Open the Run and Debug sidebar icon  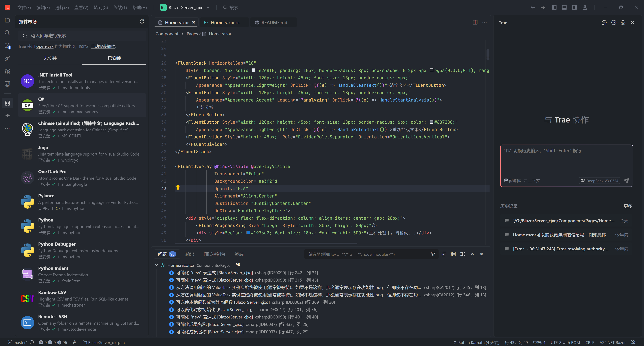(8, 71)
